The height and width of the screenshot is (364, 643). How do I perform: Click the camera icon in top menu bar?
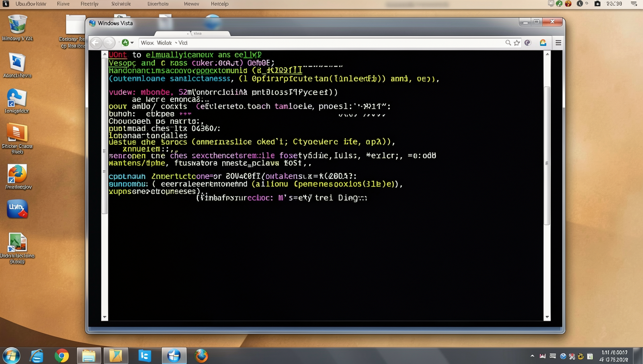598,3
